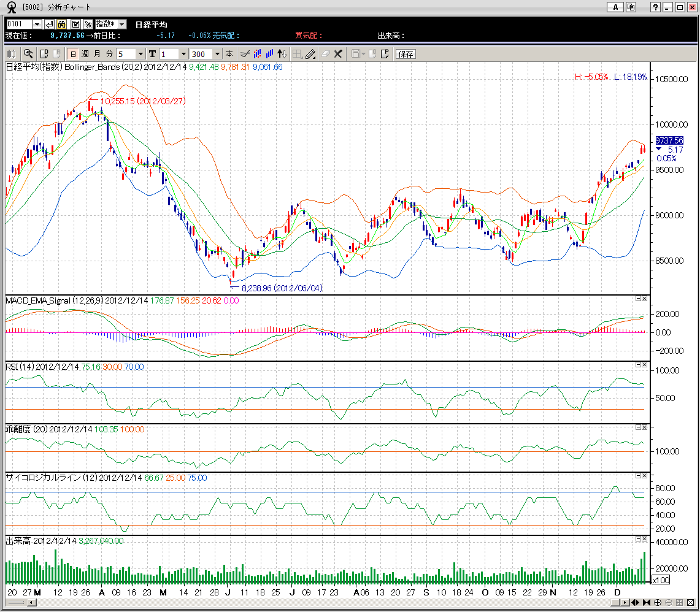Switch to weekly (週) timeframe
The image size is (700, 612).
point(85,54)
